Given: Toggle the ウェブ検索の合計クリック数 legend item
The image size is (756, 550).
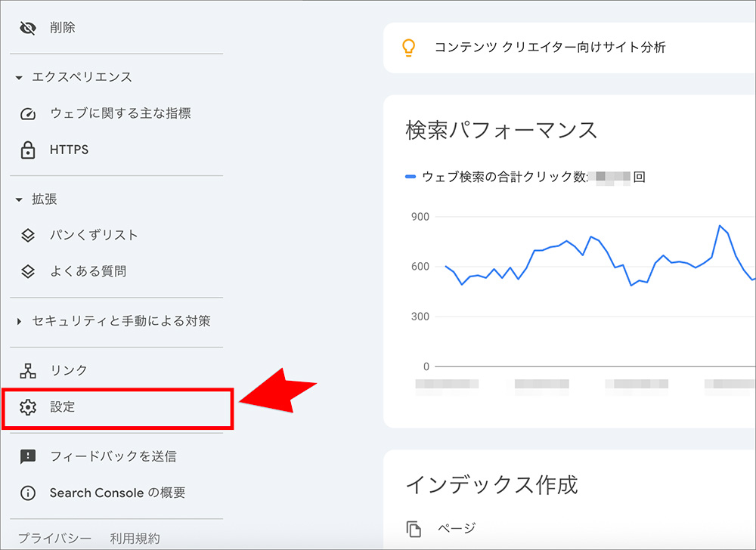Looking at the screenshot, I should [x=491, y=177].
